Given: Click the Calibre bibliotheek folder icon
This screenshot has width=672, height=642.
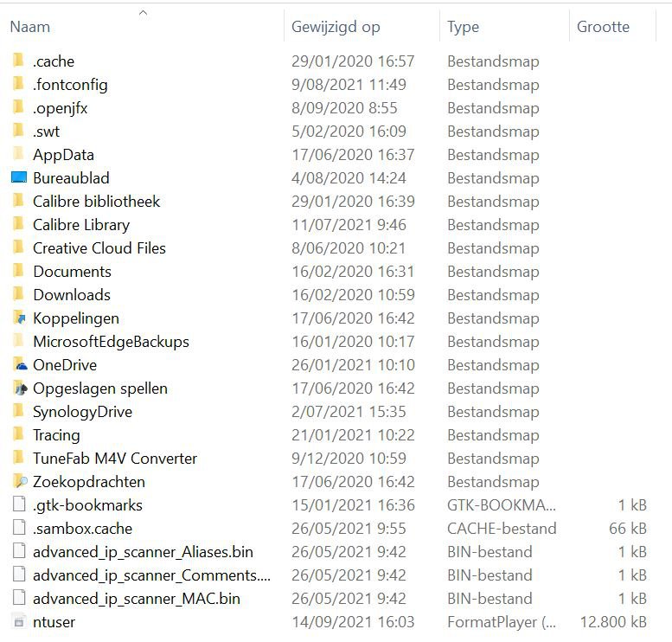Looking at the screenshot, I should click(x=18, y=201).
